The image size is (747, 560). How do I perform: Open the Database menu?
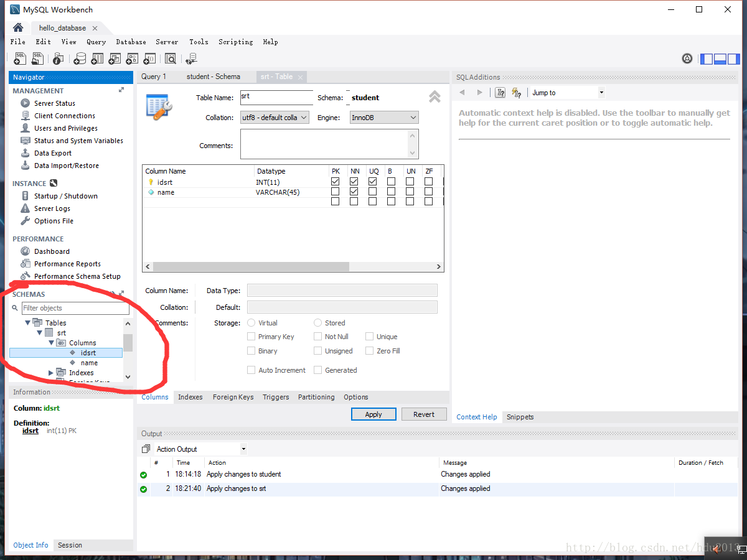pyautogui.click(x=131, y=42)
